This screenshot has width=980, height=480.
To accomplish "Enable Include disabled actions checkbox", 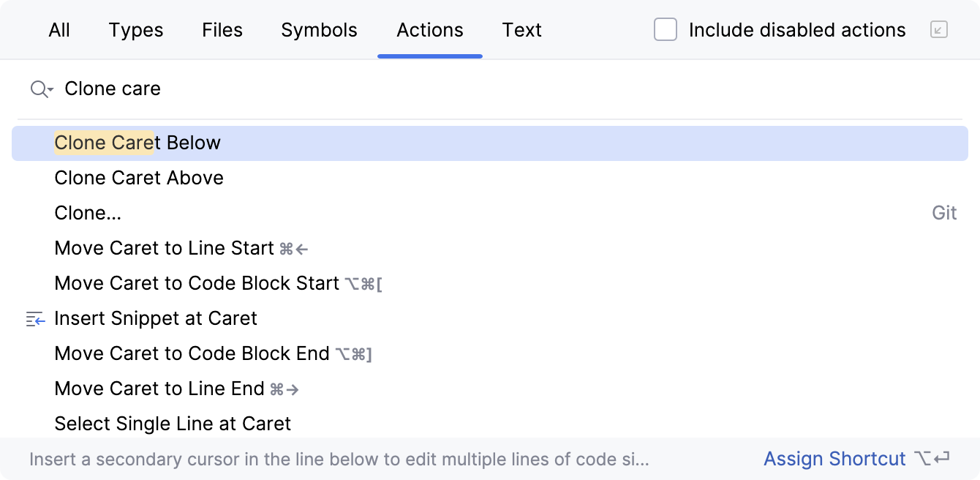I will [x=666, y=30].
